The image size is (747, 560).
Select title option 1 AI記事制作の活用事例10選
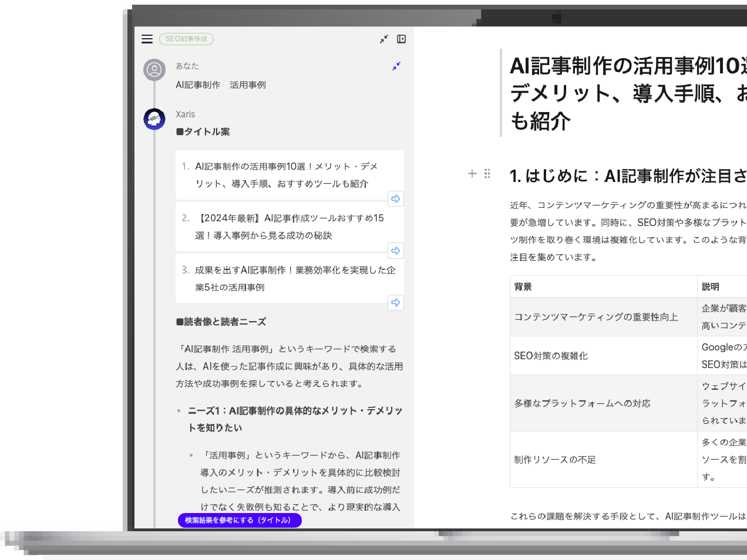pyautogui.click(x=286, y=175)
